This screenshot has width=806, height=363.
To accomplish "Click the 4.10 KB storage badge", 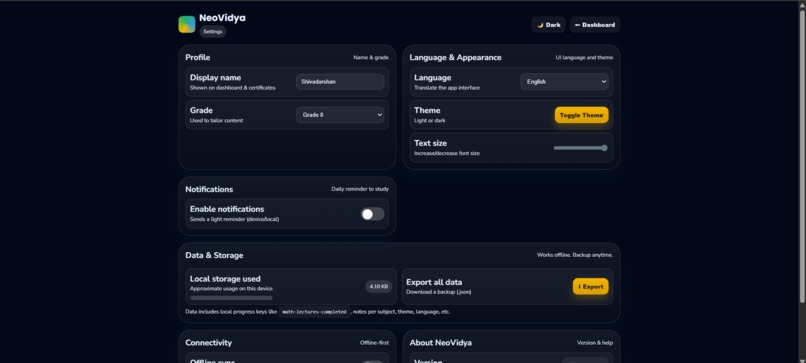I will (x=379, y=286).
